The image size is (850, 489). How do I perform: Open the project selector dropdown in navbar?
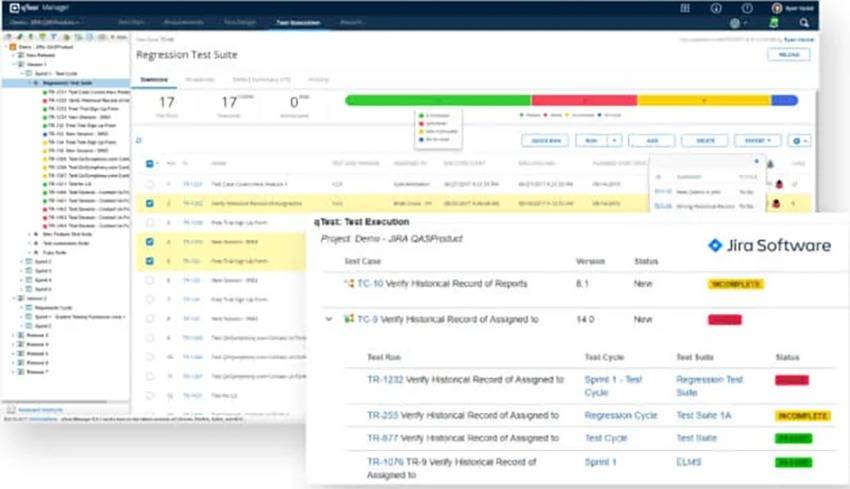click(x=44, y=22)
